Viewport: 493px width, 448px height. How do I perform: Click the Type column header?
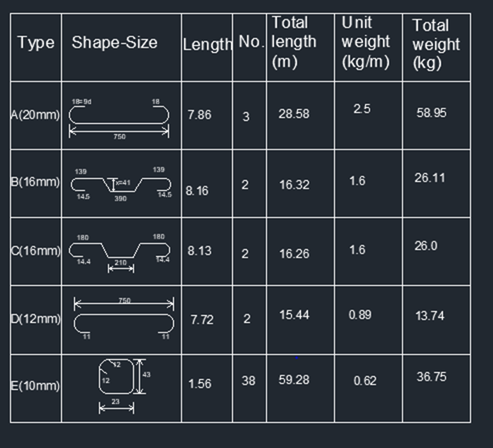(x=36, y=43)
